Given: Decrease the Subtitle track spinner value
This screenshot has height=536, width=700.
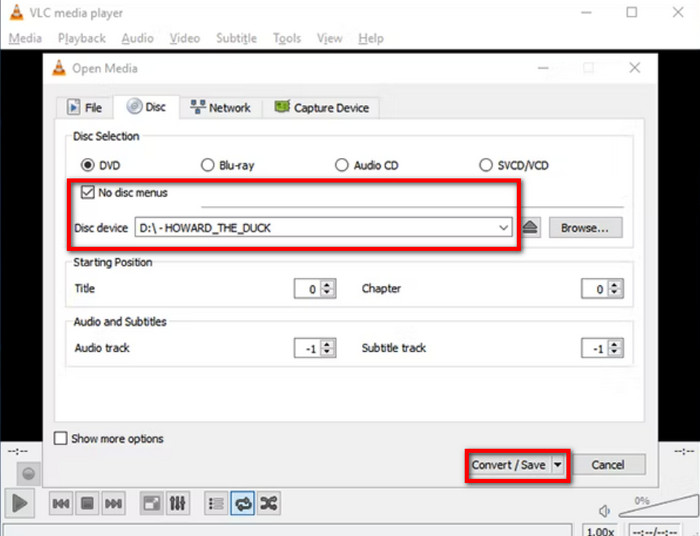Looking at the screenshot, I should pyautogui.click(x=615, y=352).
